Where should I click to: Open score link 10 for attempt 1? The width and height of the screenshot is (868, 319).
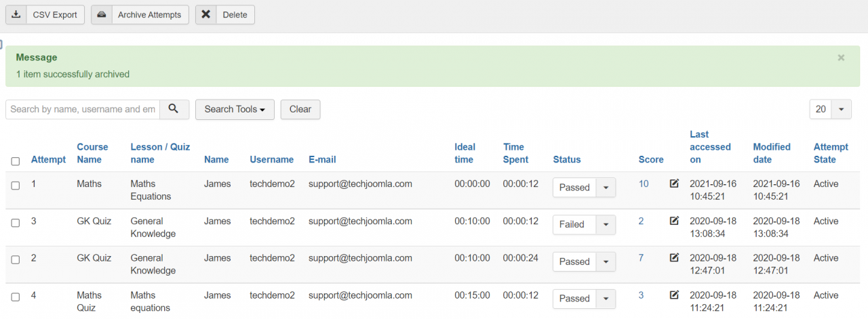click(644, 184)
